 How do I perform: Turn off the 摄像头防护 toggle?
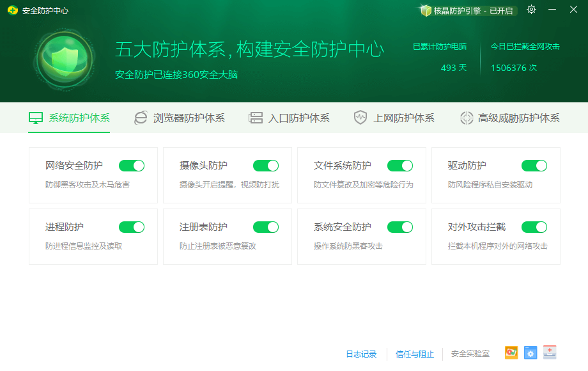click(x=266, y=165)
